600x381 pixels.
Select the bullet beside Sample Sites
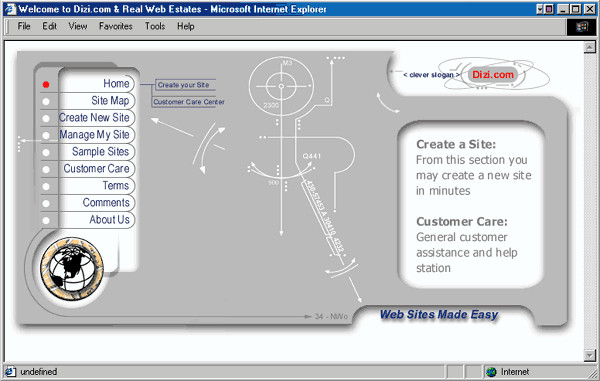(46, 152)
